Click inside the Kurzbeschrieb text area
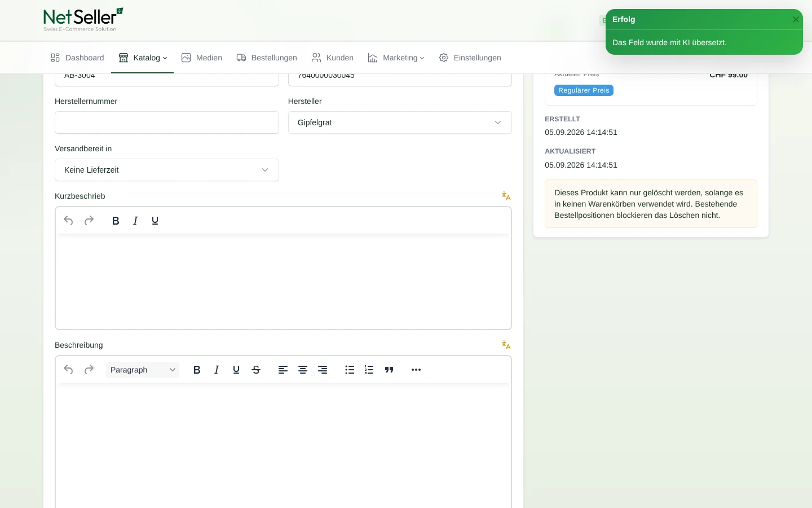 pyautogui.click(x=283, y=281)
